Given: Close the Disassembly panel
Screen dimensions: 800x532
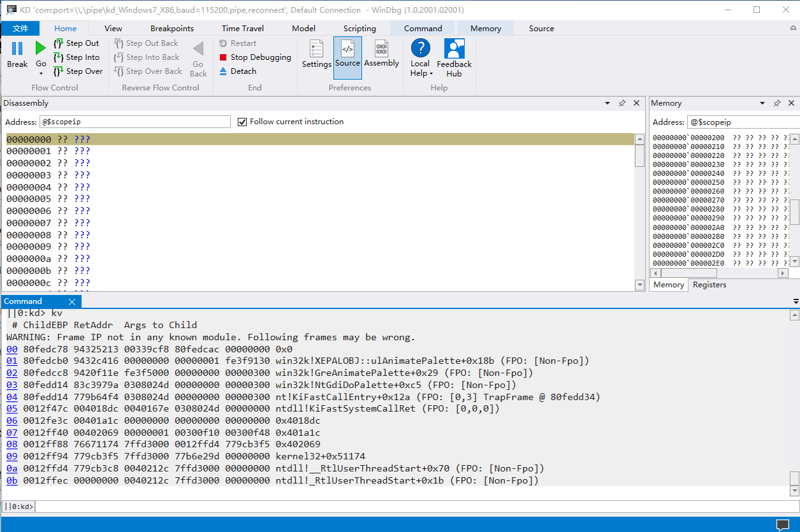Looking at the screenshot, I should pyautogui.click(x=637, y=103).
